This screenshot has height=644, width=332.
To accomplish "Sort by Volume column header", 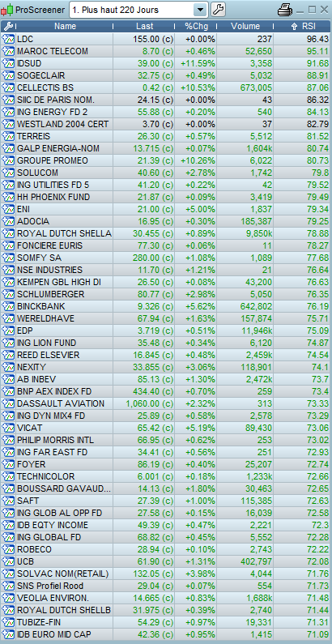I will [x=245, y=26].
